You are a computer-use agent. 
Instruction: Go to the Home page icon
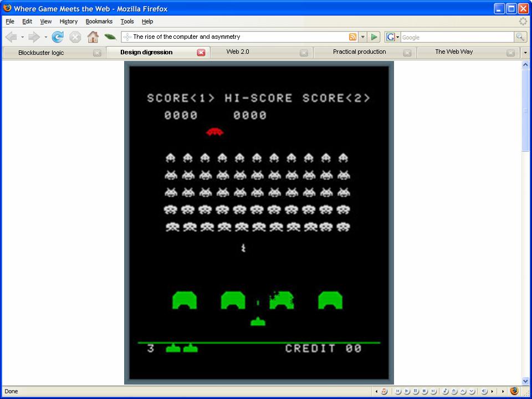tap(93, 37)
